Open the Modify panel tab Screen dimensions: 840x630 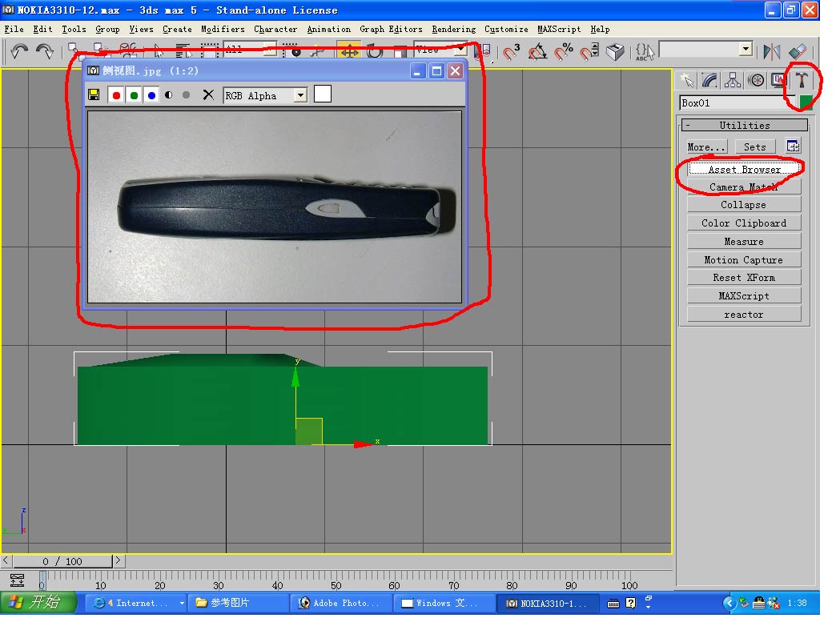(x=709, y=80)
